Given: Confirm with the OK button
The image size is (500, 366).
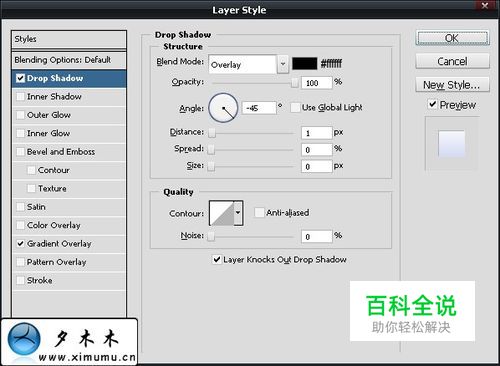Looking at the screenshot, I should [x=452, y=38].
